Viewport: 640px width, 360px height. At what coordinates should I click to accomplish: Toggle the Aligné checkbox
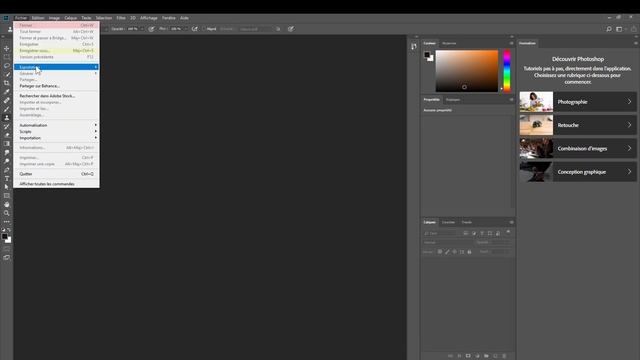point(204,29)
